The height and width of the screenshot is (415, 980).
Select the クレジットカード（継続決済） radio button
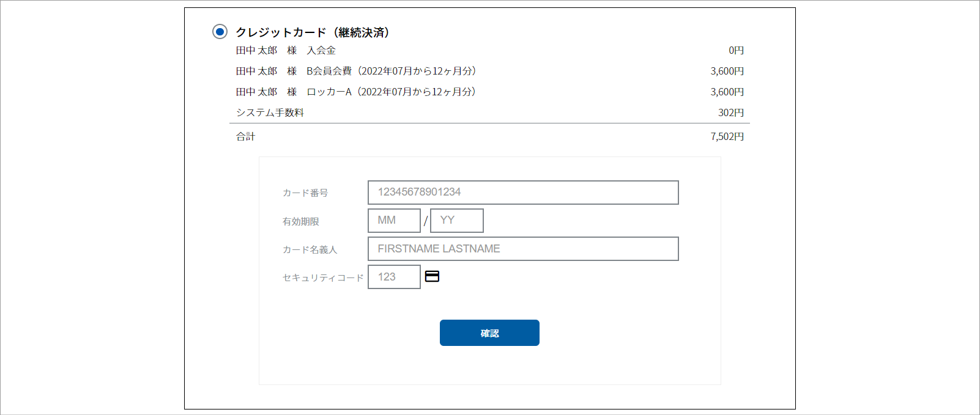(x=220, y=32)
